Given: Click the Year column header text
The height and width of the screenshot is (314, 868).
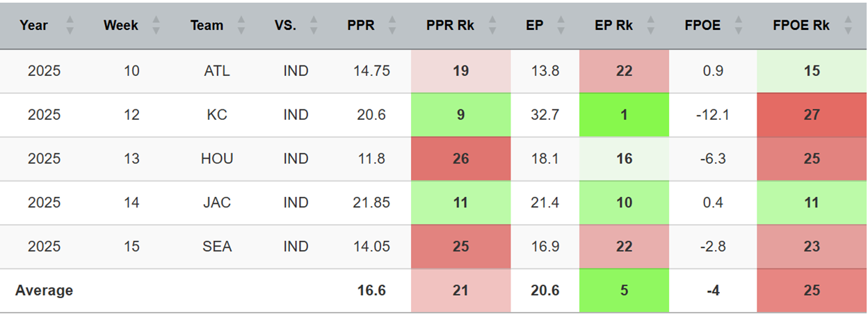Looking at the screenshot, I should (33, 26).
